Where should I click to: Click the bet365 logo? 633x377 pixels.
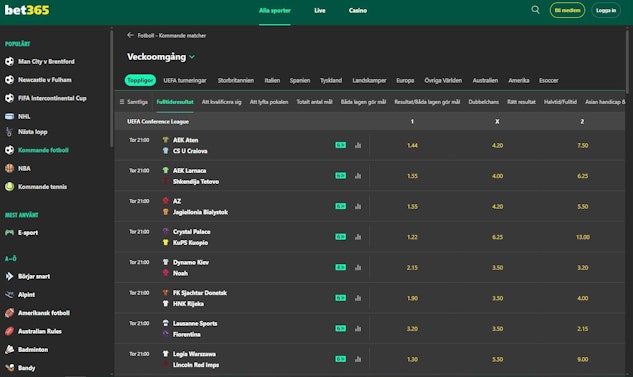[x=27, y=10]
